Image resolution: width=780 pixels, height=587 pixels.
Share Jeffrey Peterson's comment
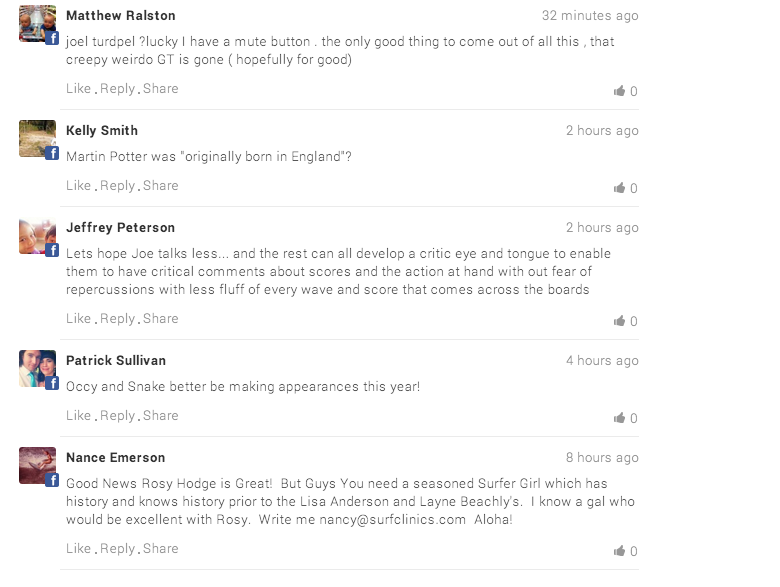pos(160,318)
